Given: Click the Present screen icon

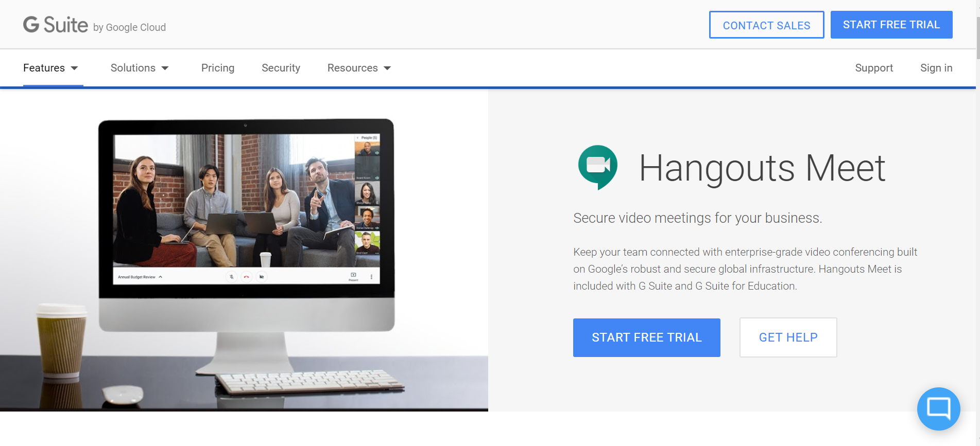Looking at the screenshot, I should tap(353, 276).
